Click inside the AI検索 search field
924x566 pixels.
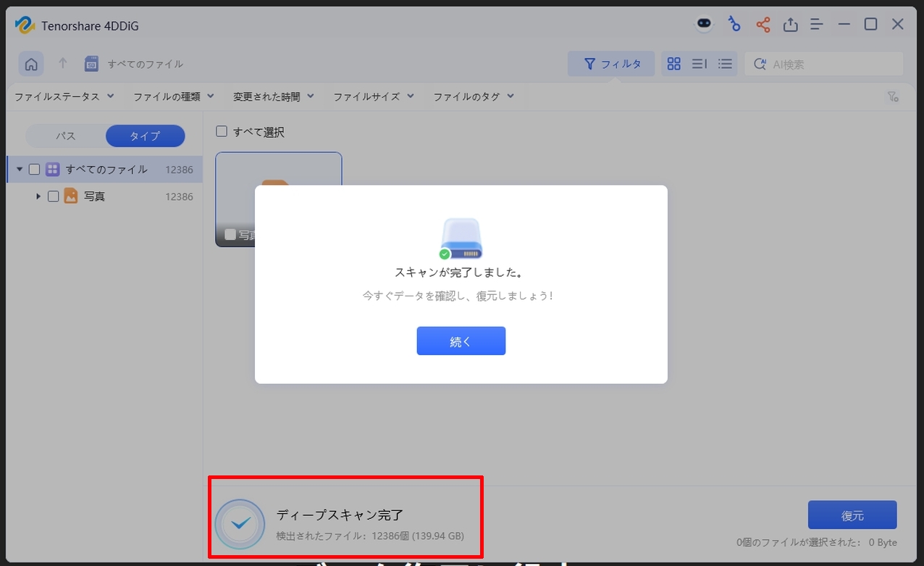[x=824, y=64]
